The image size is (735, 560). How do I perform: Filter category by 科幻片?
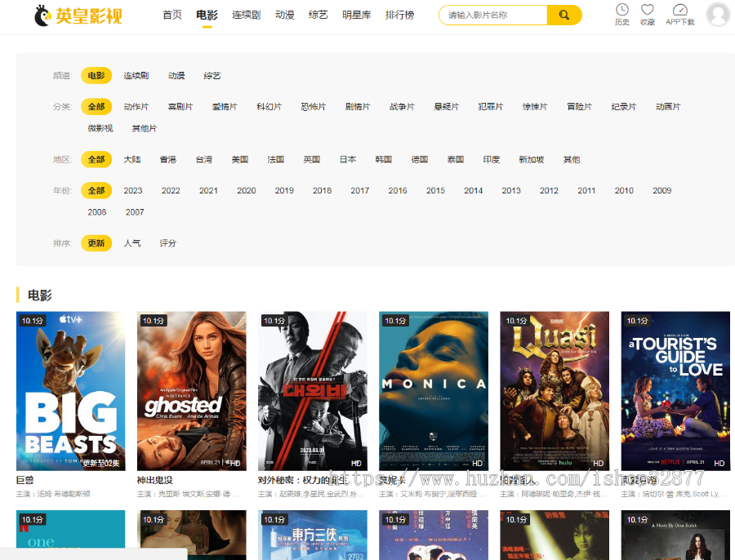click(x=269, y=106)
